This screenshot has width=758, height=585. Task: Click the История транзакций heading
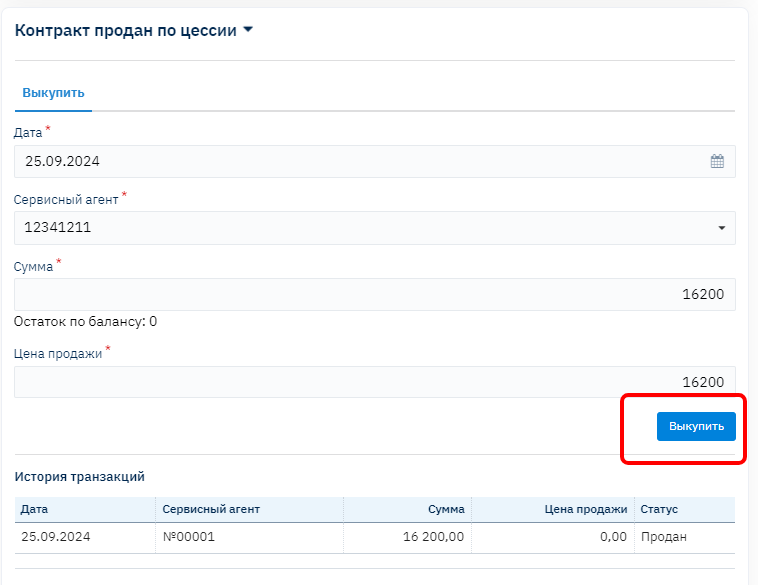[x=80, y=477]
